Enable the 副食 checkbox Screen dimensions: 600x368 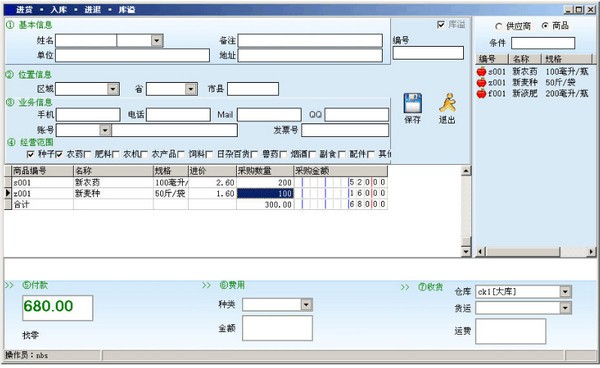coord(312,154)
